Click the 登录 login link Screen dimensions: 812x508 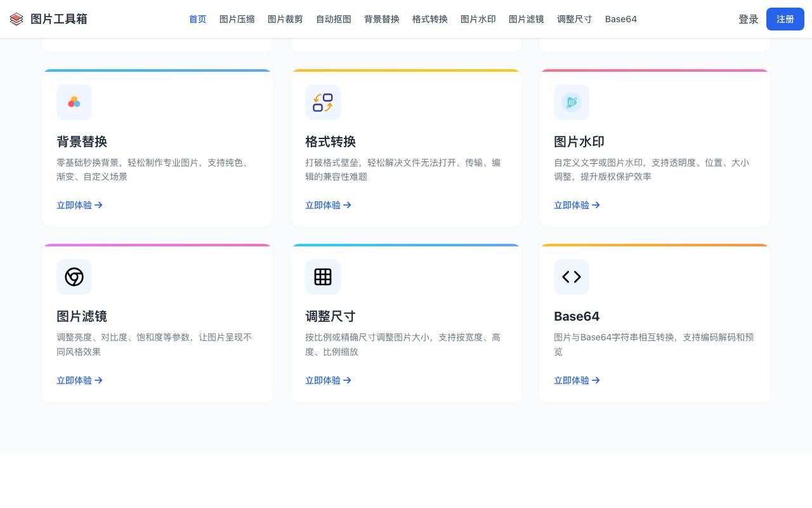749,19
